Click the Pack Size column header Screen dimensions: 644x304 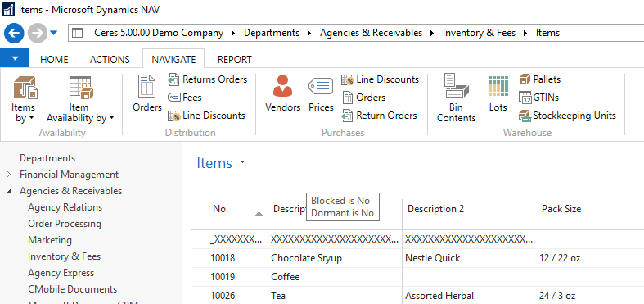click(561, 209)
